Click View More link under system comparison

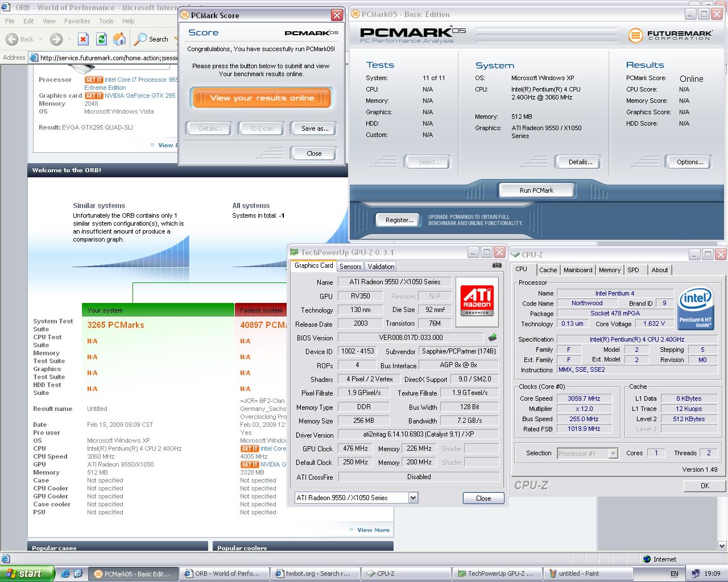tap(373, 530)
